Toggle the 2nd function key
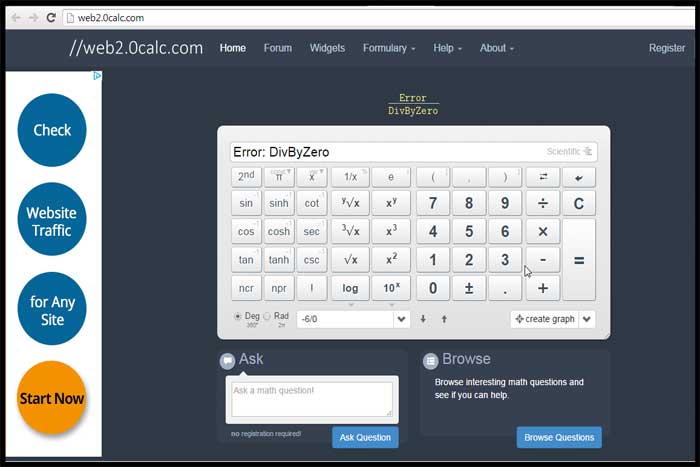Screen dimensions: 700x467 pos(246,177)
